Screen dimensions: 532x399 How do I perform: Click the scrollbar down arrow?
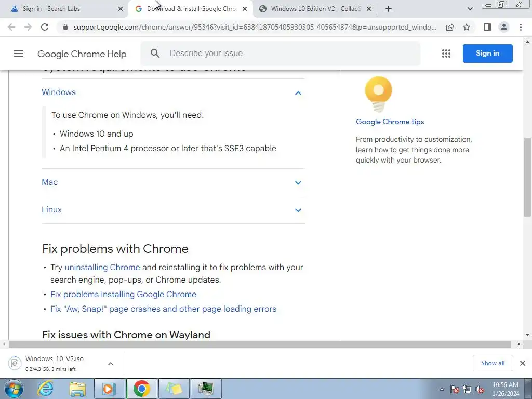click(x=527, y=335)
